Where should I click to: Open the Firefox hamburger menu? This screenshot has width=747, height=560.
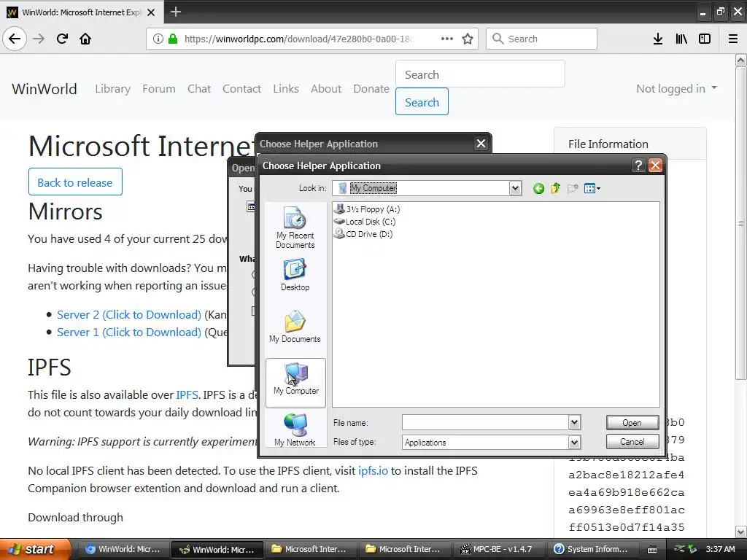pos(733,39)
